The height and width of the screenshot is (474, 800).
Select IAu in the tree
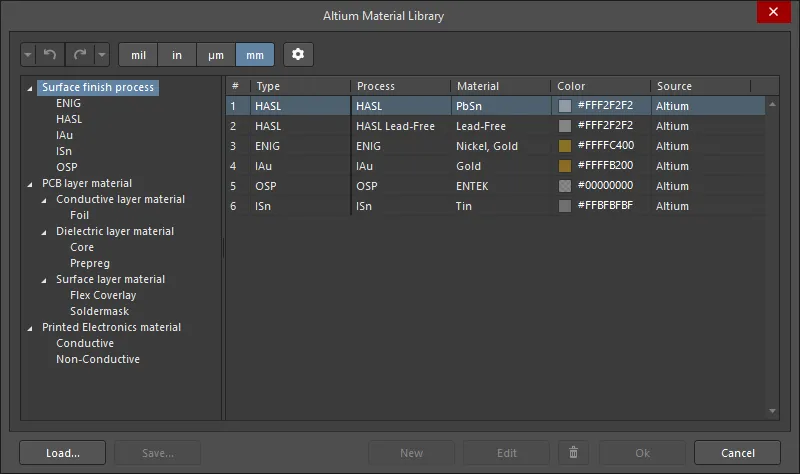[x=64, y=135]
